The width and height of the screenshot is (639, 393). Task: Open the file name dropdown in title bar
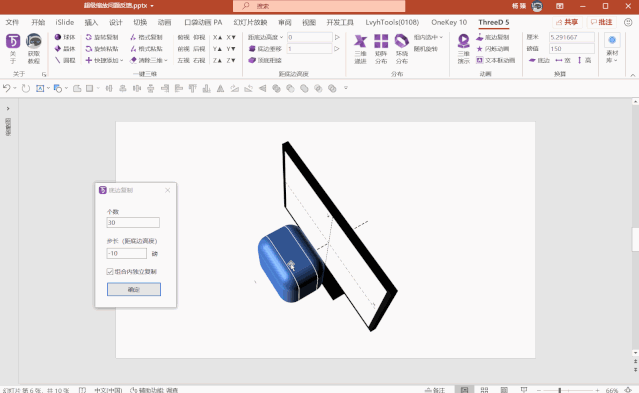click(x=152, y=6)
